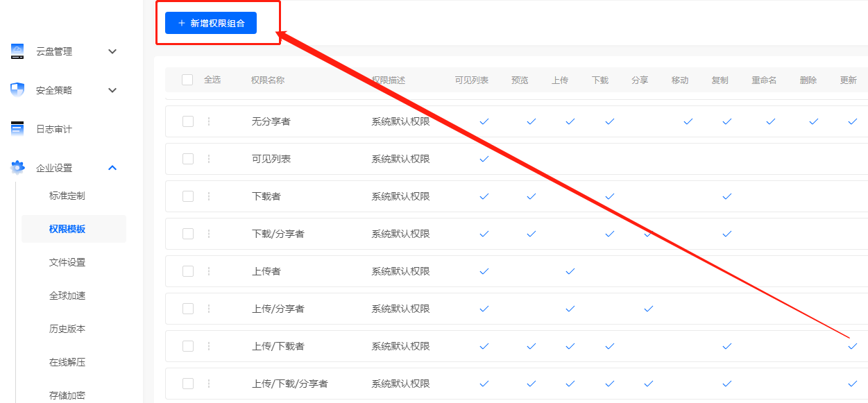Click the 上传 checkmark in 上传者 row
Image resolution: width=868 pixels, height=403 pixels.
point(570,271)
